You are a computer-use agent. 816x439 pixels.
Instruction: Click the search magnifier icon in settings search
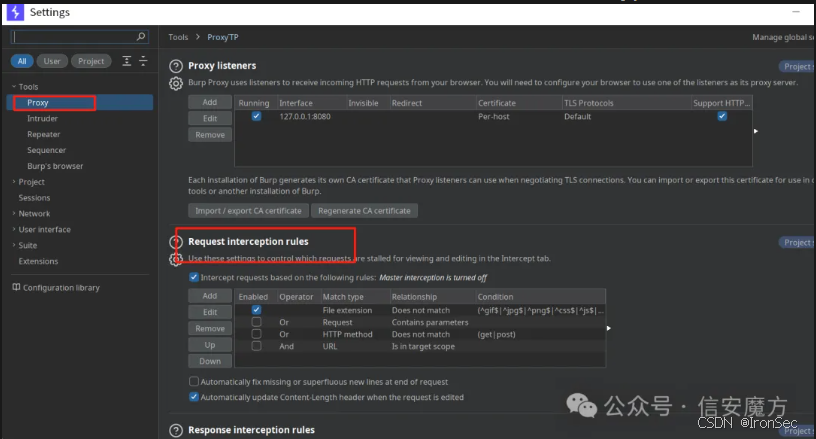point(141,36)
